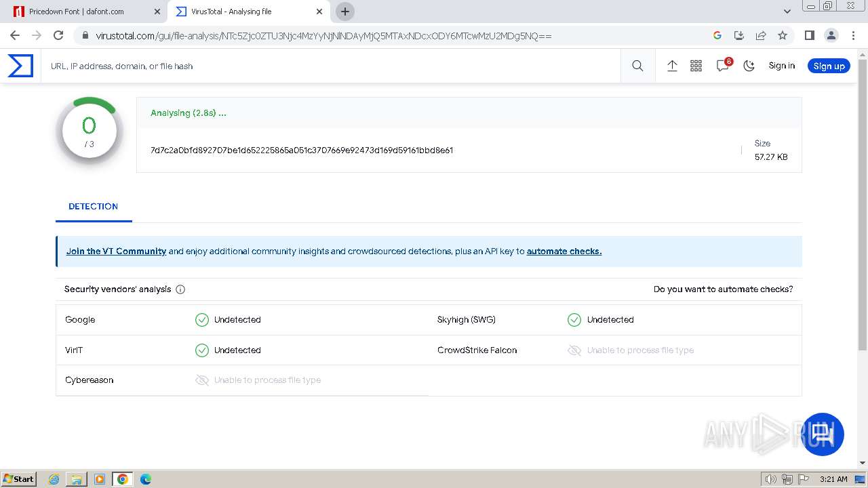Open the tab search chevron
Screen dimensions: 868x488
(x=787, y=11)
